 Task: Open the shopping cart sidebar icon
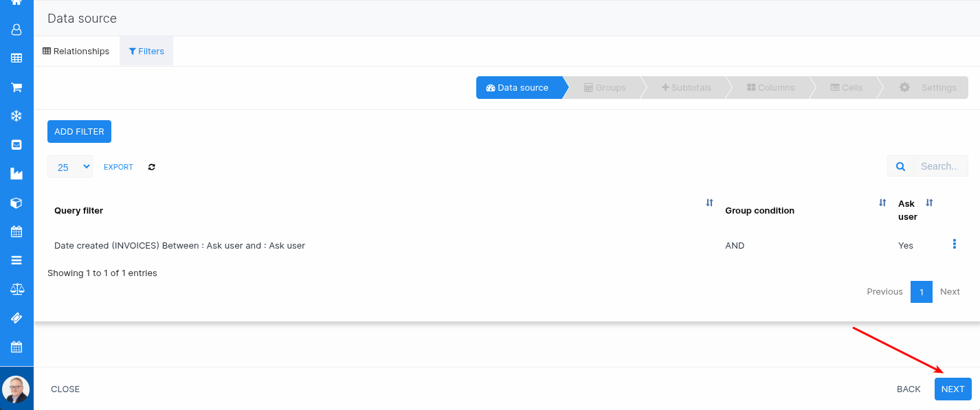point(16,87)
